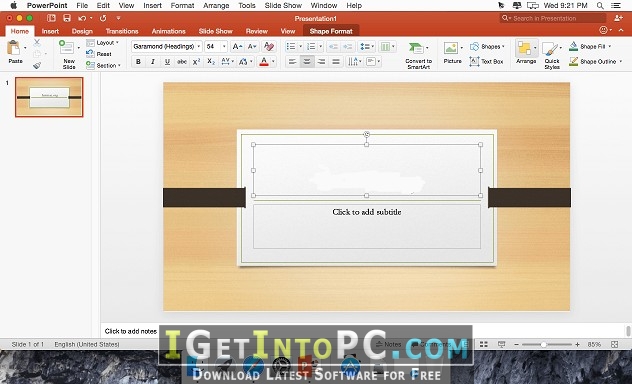Click the Reset slide button
The image size is (632, 384).
pos(99,54)
